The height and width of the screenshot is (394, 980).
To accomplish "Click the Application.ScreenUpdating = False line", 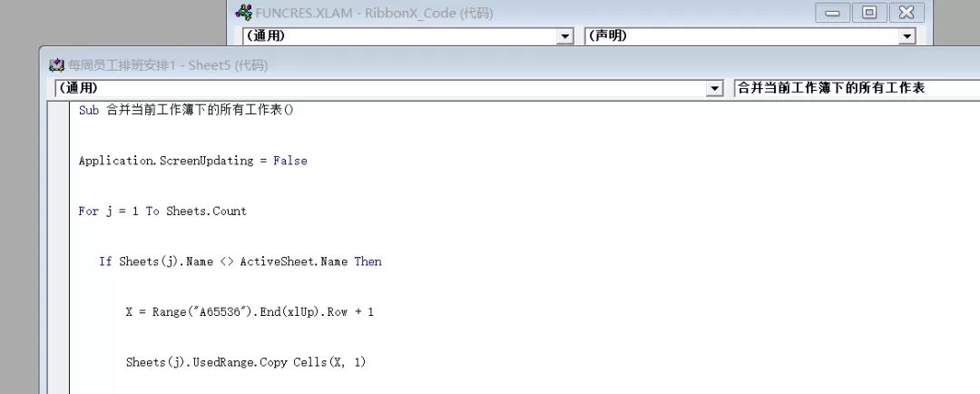I will click(x=193, y=161).
